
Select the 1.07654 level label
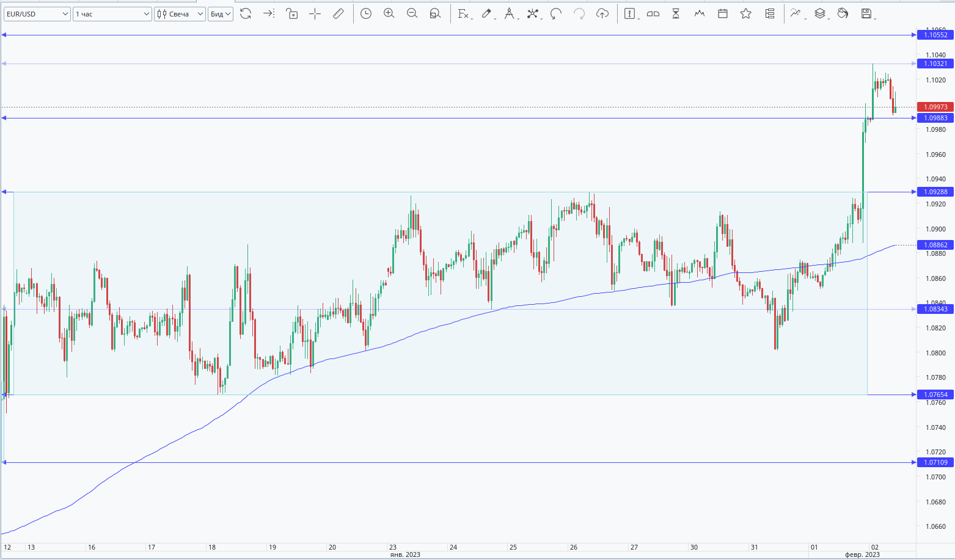click(x=935, y=395)
